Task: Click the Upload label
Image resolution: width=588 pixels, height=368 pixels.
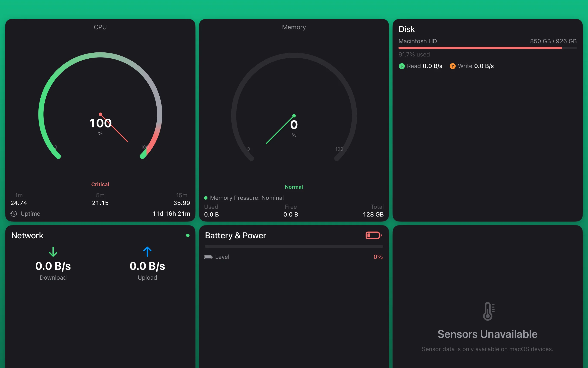Action: [x=147, y=277]
